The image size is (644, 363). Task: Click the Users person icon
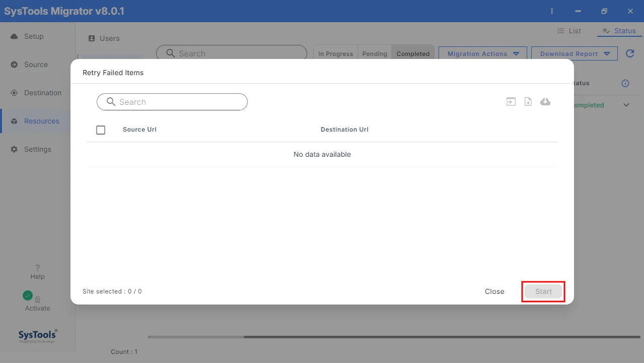92,38
